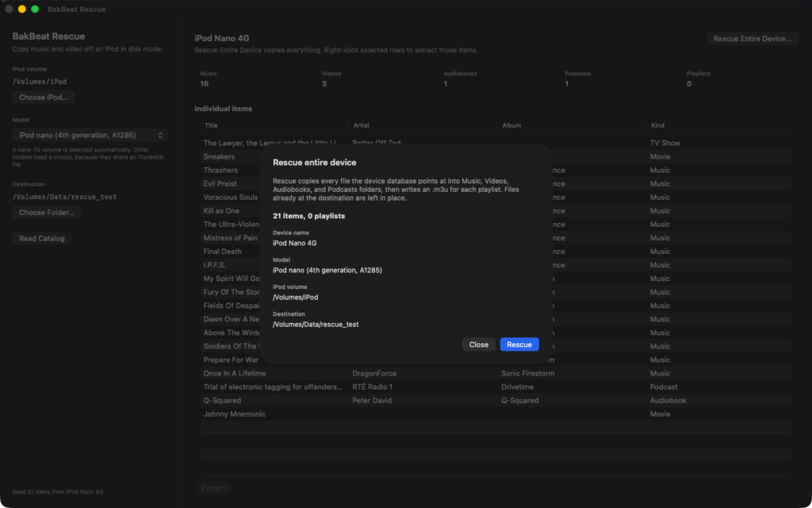Select the RTÉ Radio 1 podcast row
812x508 pixels.
point(496,387)
